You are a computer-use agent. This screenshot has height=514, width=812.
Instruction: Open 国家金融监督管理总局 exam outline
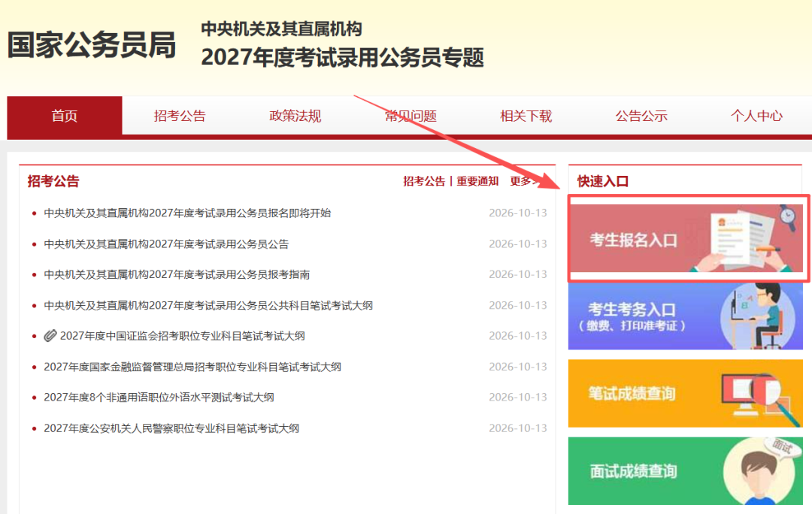(x=192, y=367)
